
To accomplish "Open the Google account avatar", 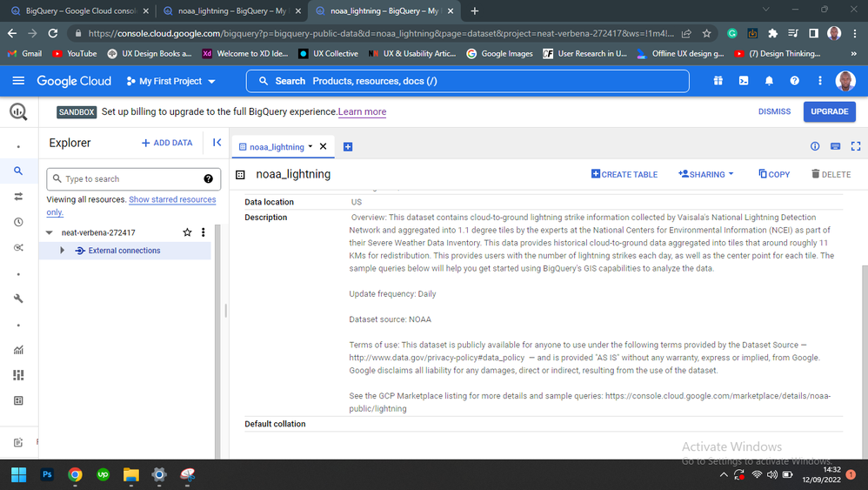I will coord(845,81).
